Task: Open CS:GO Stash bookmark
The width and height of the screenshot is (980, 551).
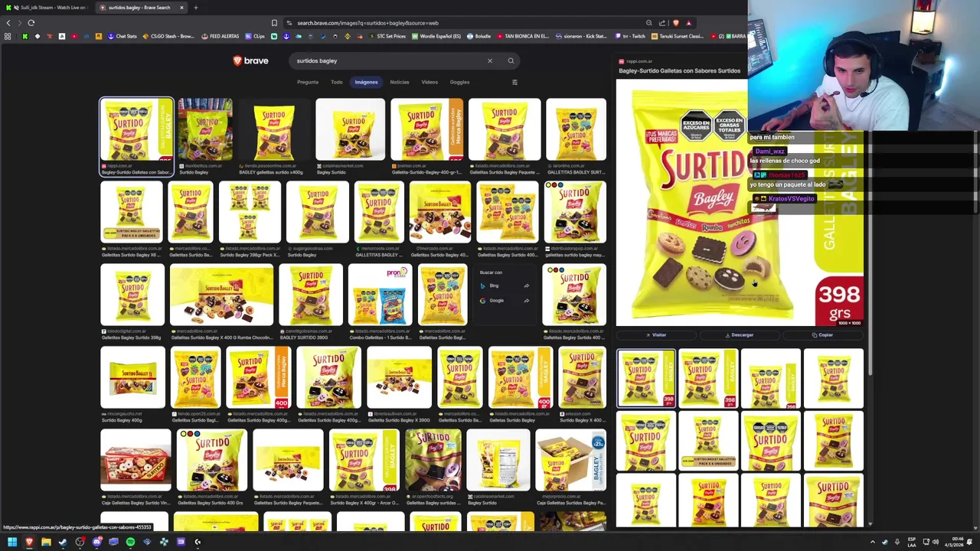Action: pos(168,36)
